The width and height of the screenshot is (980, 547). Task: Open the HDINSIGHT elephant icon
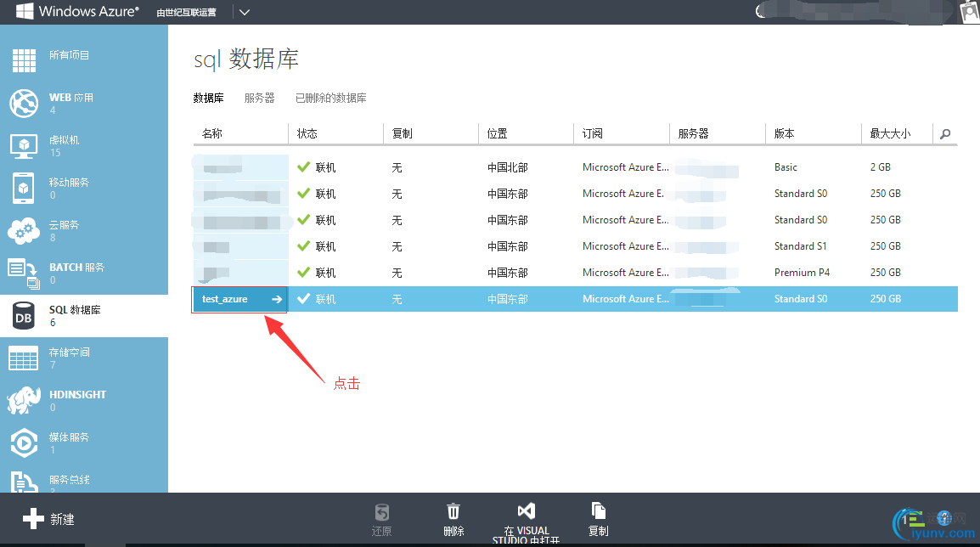click(x=24, y=401)
